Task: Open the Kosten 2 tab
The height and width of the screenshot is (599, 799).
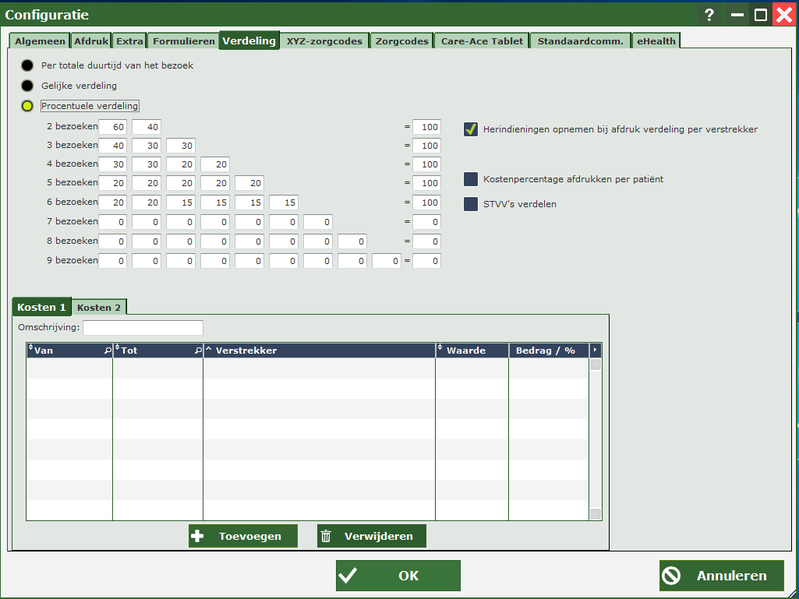Action: [99, 307]
